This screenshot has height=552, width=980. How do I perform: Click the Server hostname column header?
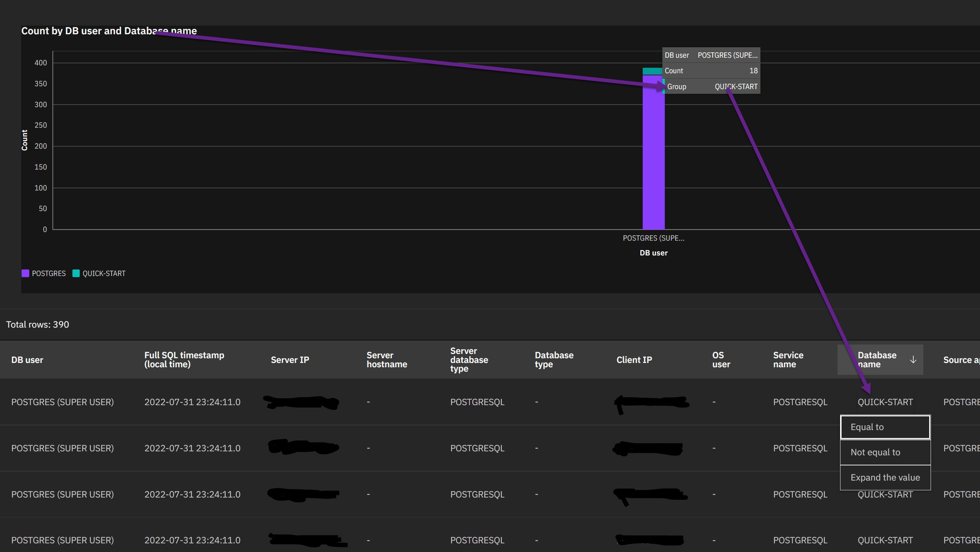(x=387, y=360)
